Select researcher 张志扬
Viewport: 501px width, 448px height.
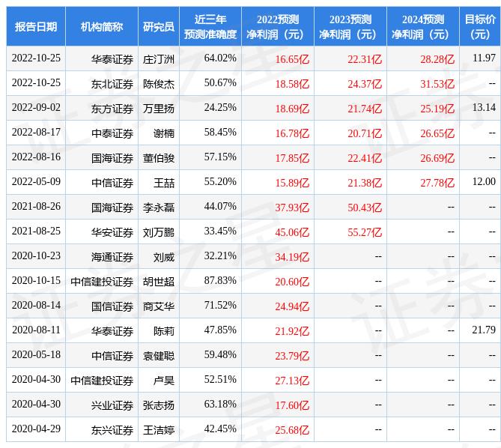(159, 405)
